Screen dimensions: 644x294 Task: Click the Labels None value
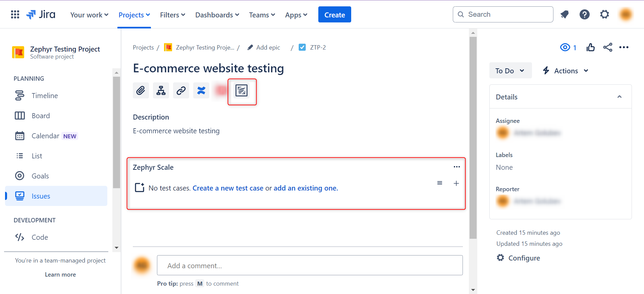(x=504, y=167)
